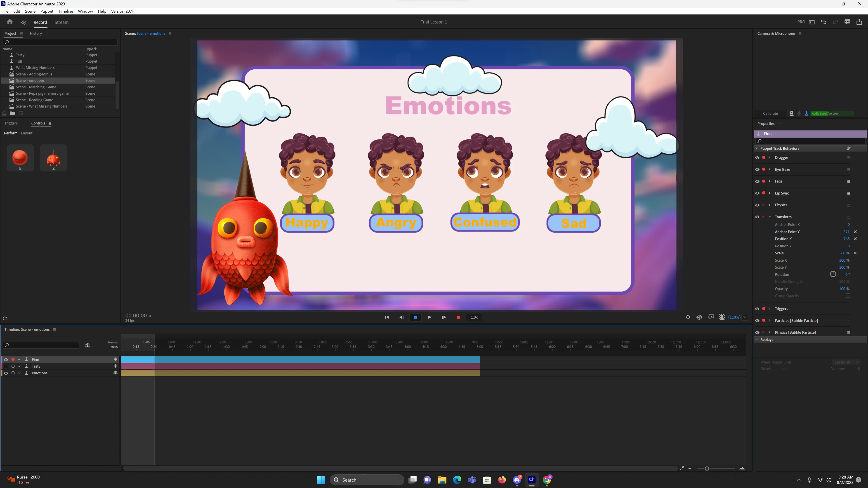Switch to the Rig mode tab
Screen dimensions: 868x488
23,22
